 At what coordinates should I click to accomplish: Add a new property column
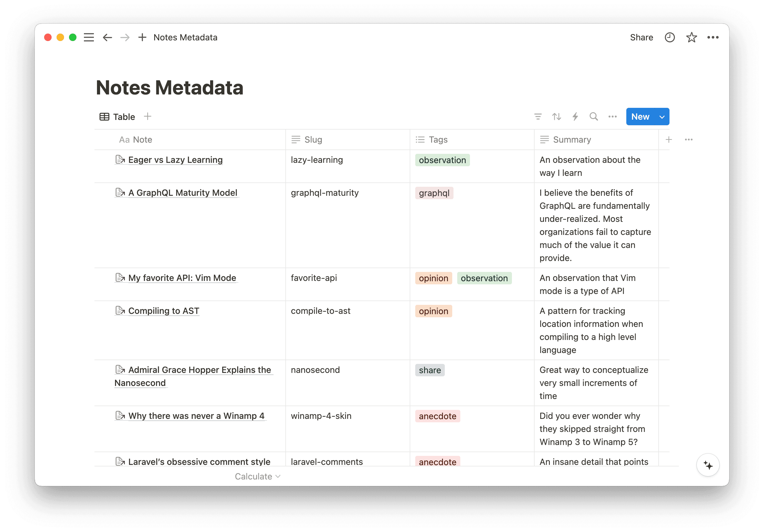669,140
